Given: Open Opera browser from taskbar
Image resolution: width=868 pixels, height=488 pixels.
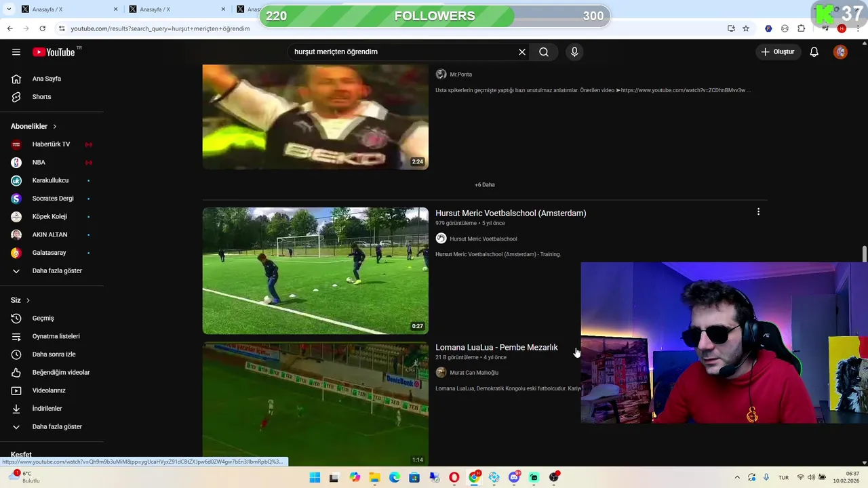Looking at the screenshot, I should click(x=454, y=477).
